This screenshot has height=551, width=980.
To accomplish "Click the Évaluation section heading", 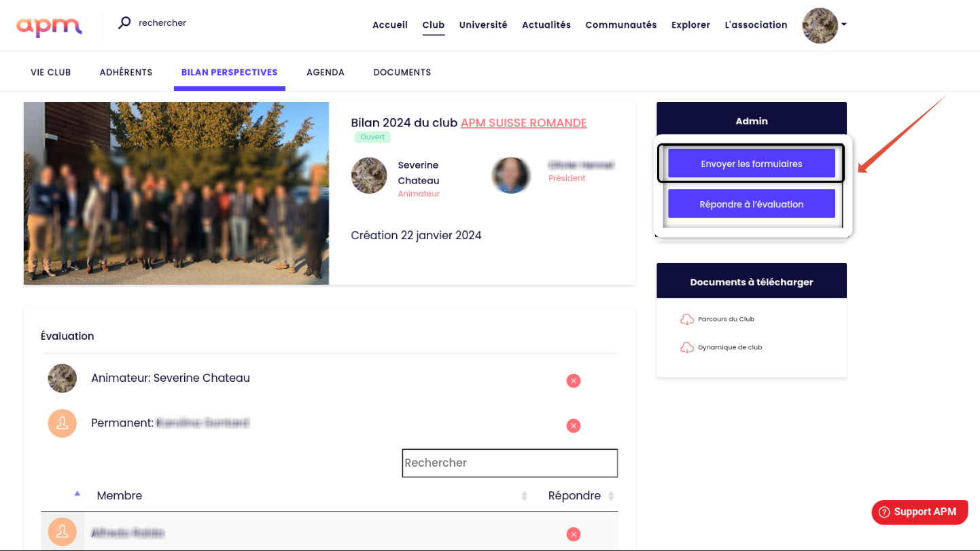I will coord(67,336).
